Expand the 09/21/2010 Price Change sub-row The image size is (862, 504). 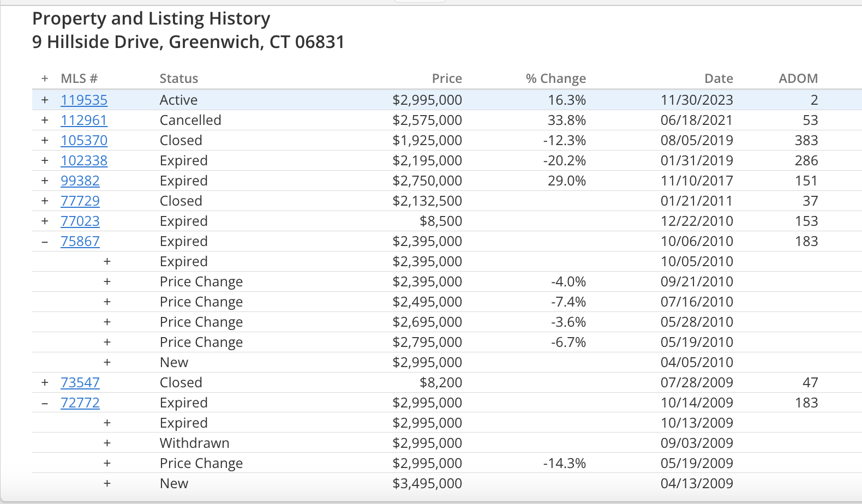pyautogui.click(x=107, y=281)
